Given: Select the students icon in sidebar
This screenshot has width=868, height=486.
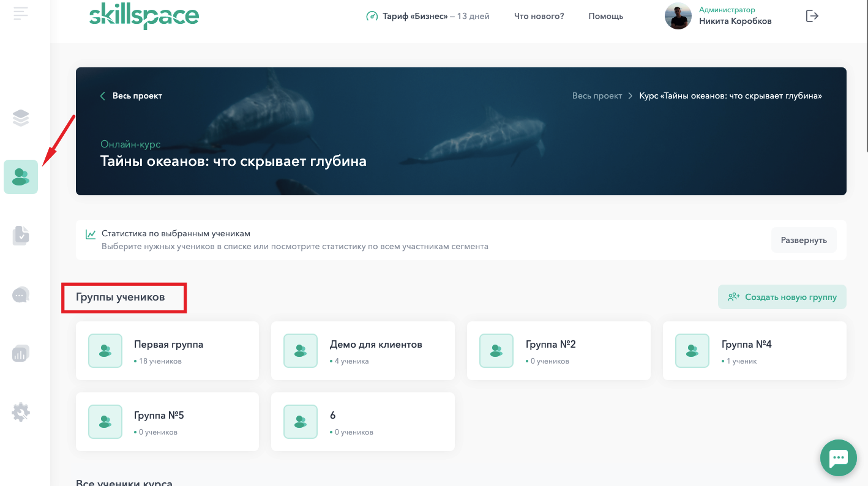Looking at the screenshot, I should pyautogui.click(x=21, y=177).
